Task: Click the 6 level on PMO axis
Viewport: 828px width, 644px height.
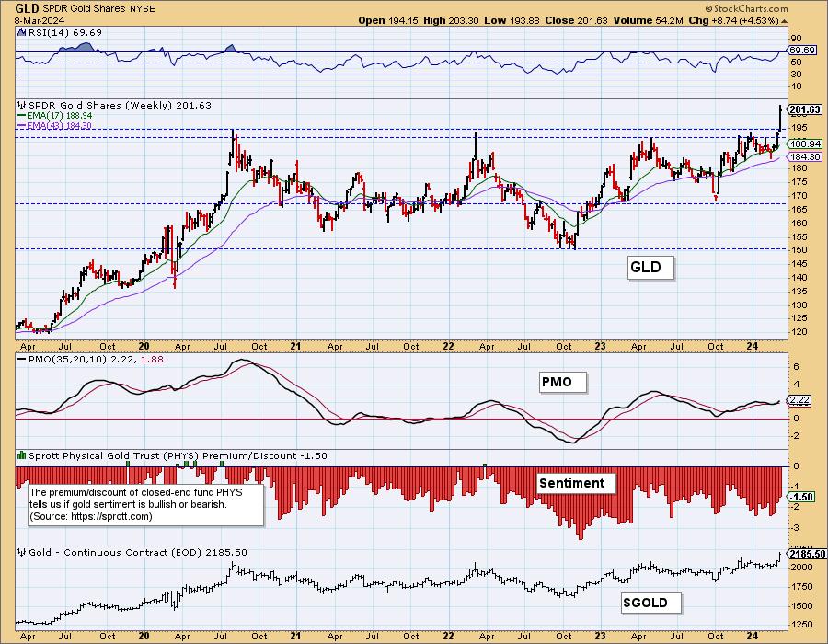Action: (x=796, y=366)
